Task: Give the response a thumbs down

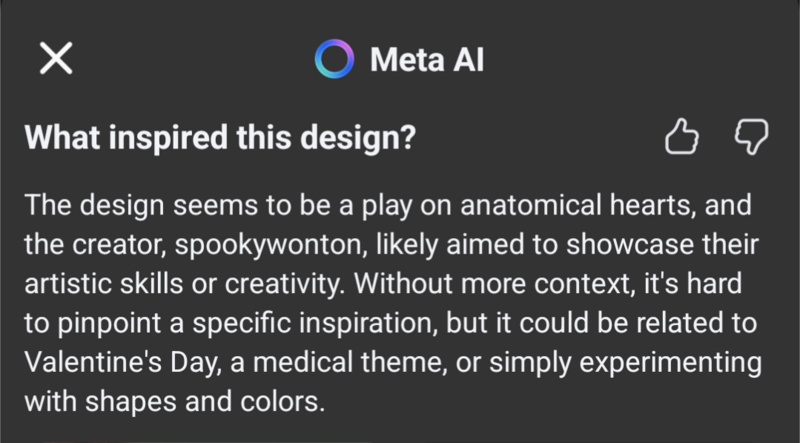Action: 752,137
